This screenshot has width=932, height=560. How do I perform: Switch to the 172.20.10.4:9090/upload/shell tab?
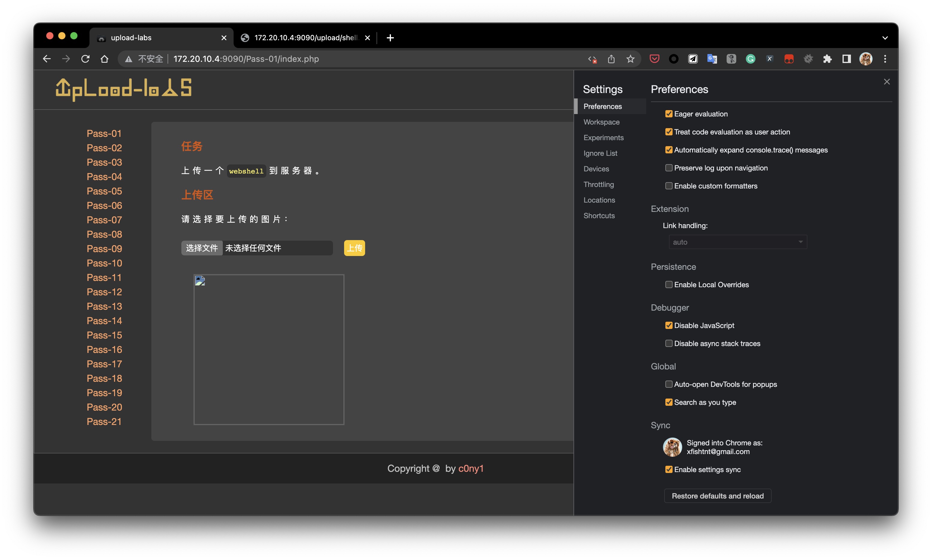(305, 38)
